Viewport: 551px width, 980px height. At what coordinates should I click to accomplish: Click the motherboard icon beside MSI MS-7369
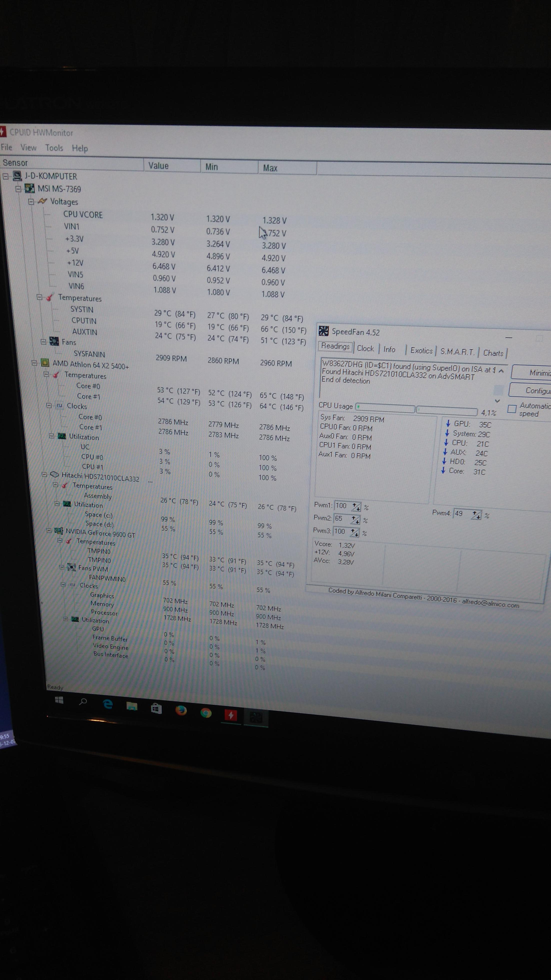[x=30, y=188]
